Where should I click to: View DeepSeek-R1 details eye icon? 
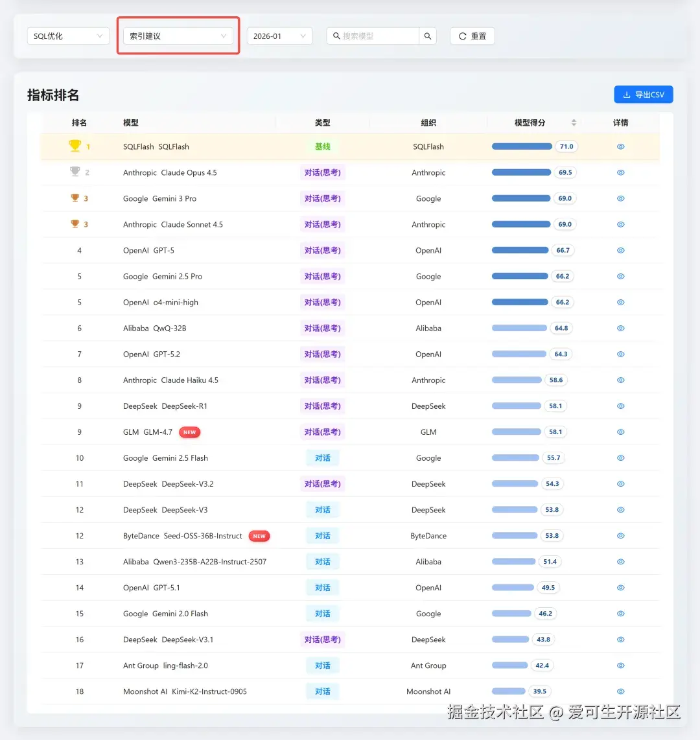coord(620,406)
